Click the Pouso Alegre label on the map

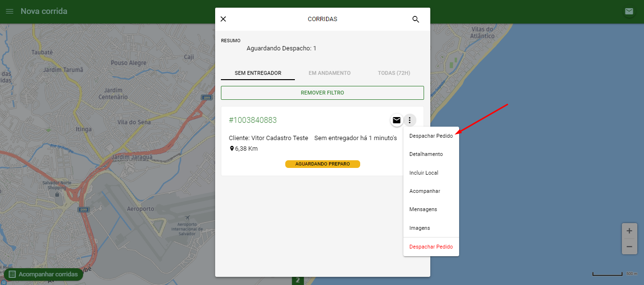[128, 63]
